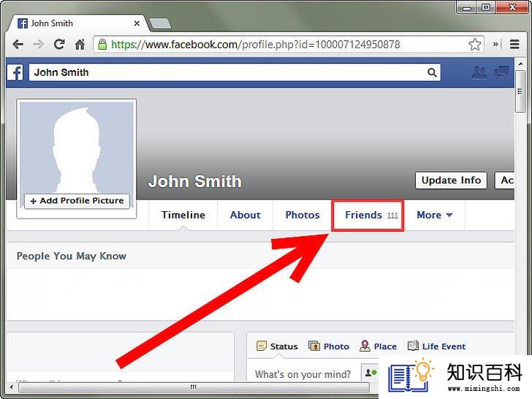Go back with browser back arrow
The height and width of the screenshot is (399, 532).
[x=18, y=45]
